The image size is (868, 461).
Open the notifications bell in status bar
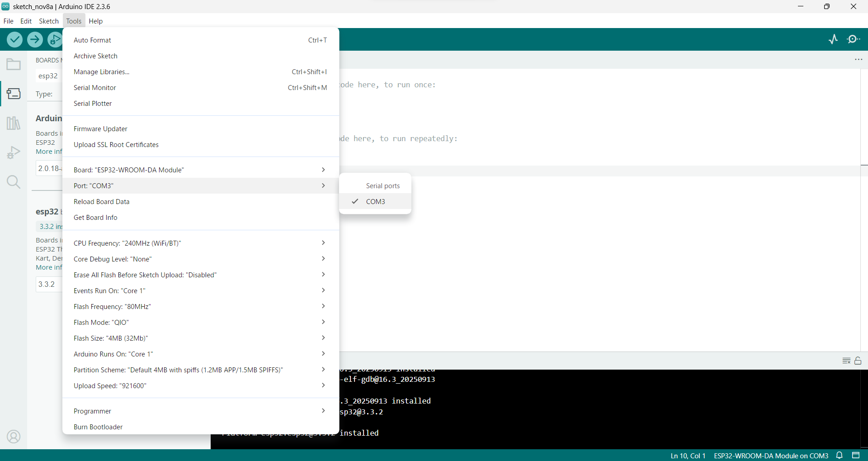(840, 456)
